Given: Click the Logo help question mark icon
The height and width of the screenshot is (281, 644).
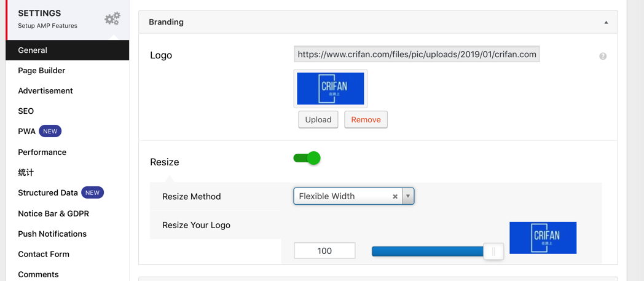Looking at the screenshot, I should tap(603, 56).
